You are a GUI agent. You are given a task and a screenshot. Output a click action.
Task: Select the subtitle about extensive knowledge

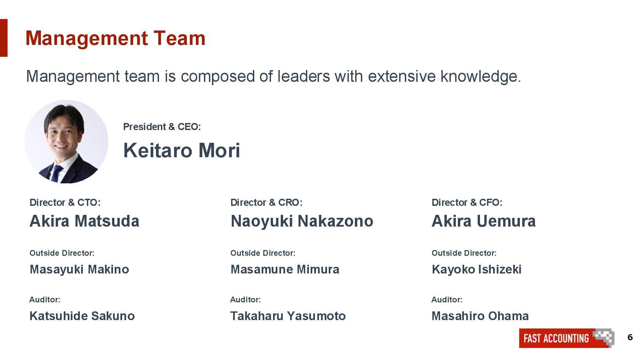coord(273,76)
